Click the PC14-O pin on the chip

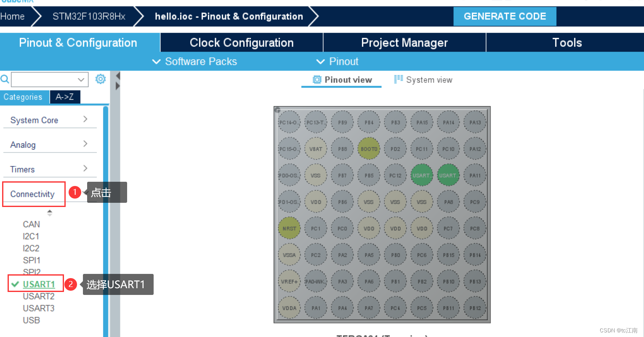[x=289, y=122]
